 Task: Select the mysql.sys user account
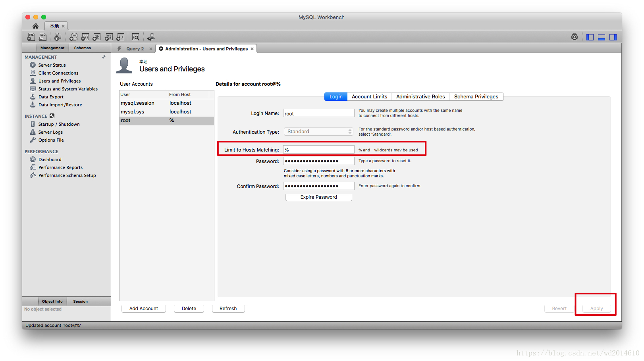[167, 112]
